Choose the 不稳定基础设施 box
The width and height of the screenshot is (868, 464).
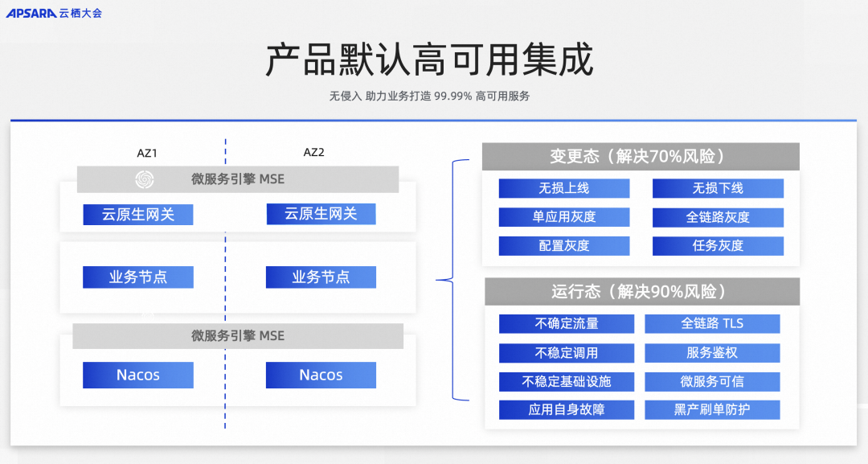567,381
